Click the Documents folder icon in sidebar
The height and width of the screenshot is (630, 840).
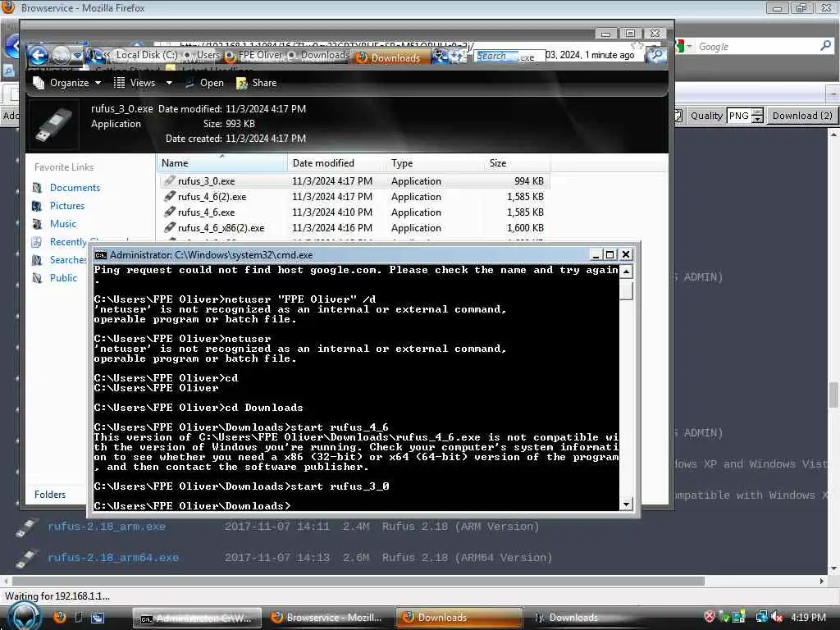click(x=37, y=188)
